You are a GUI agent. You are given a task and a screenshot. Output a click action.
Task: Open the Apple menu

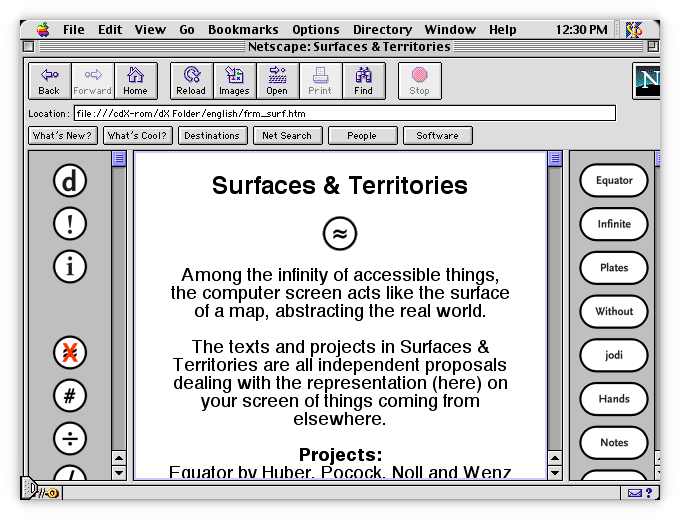pos(43,30)
